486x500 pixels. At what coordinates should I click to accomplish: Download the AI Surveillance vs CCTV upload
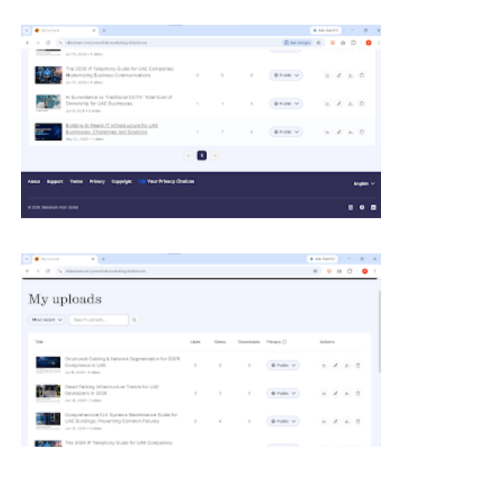(350, 104)
